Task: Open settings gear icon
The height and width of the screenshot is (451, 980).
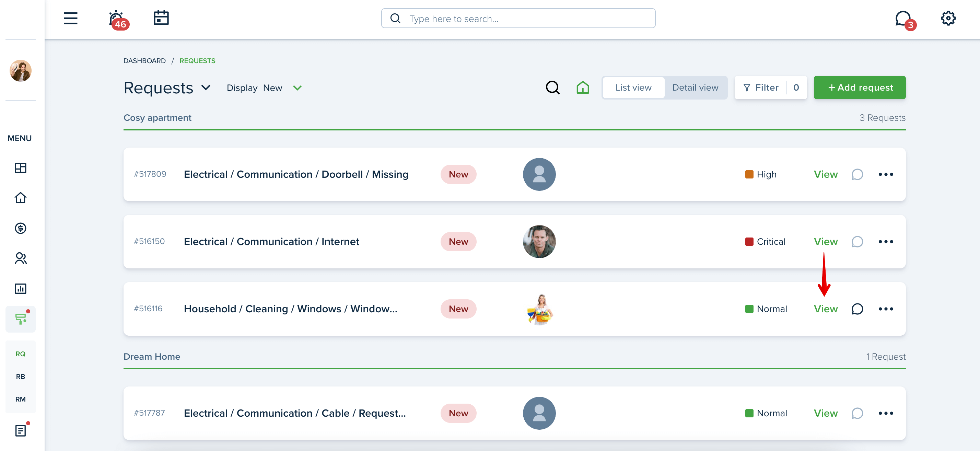Action: (x=948, y=18)
